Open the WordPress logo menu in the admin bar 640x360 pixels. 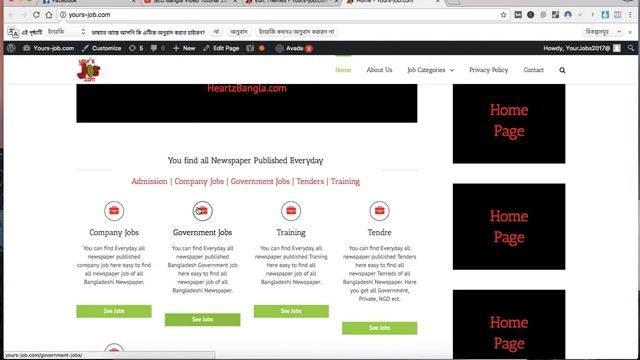click(11, 48)
